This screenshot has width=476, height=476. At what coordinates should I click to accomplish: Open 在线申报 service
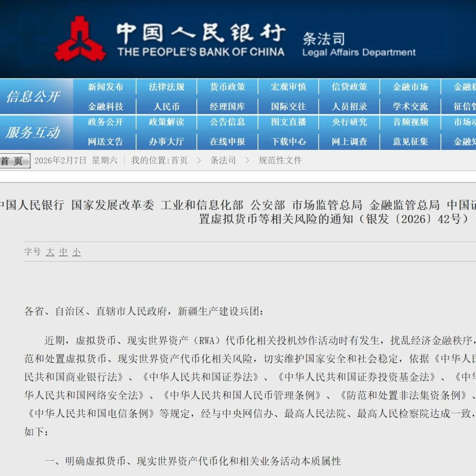click(x=227, y=142)
